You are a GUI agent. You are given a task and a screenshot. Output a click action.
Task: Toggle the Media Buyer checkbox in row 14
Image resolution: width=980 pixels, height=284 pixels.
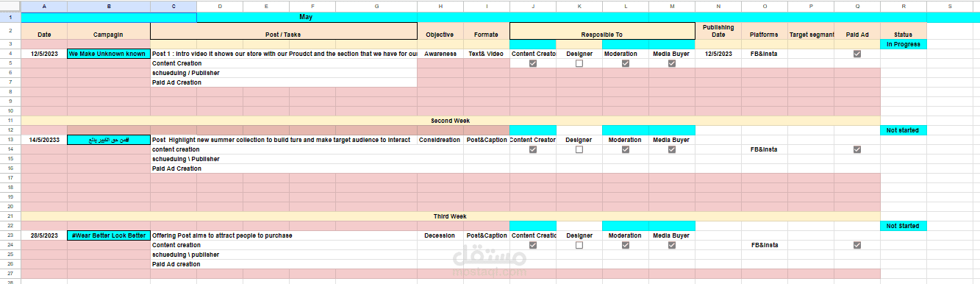coord(672,149)
